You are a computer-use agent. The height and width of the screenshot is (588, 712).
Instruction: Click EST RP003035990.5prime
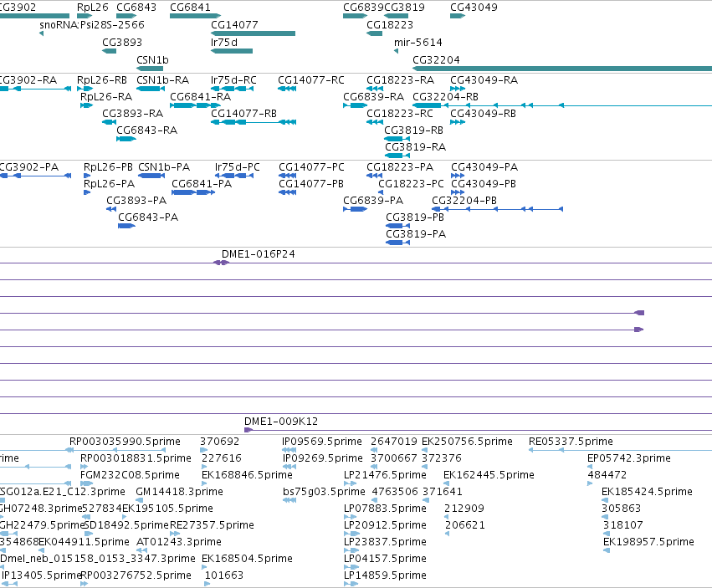click(x=125, y=442)
